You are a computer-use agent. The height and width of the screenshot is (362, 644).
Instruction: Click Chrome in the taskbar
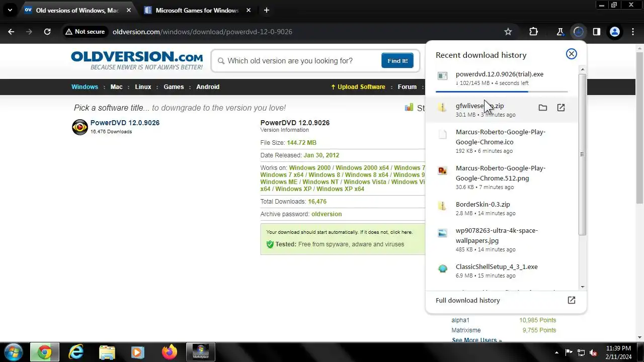[x=44, y=352]
